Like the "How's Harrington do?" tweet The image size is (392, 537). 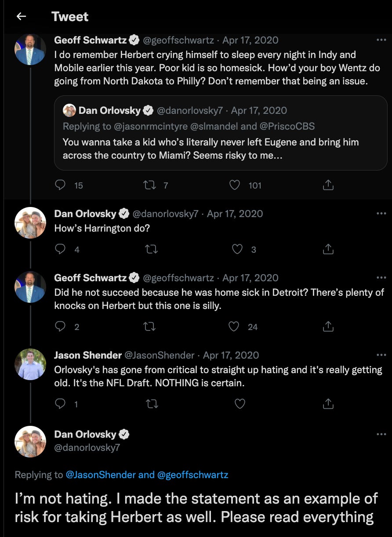[237, 249]
